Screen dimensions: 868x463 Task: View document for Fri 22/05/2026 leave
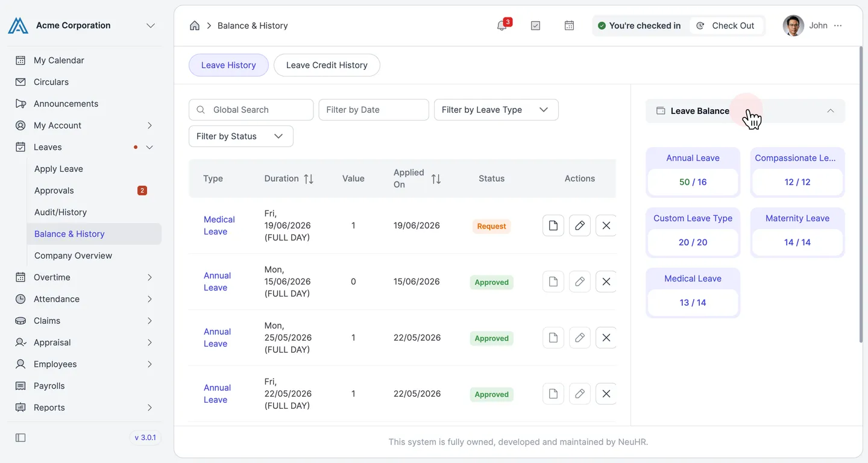[553, 394]
